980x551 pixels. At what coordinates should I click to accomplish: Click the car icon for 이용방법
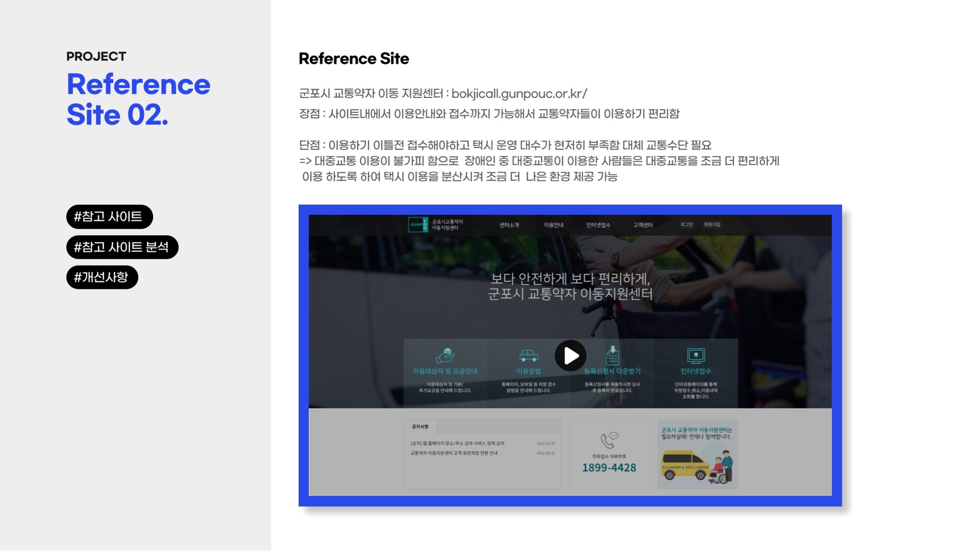[528, 355]
